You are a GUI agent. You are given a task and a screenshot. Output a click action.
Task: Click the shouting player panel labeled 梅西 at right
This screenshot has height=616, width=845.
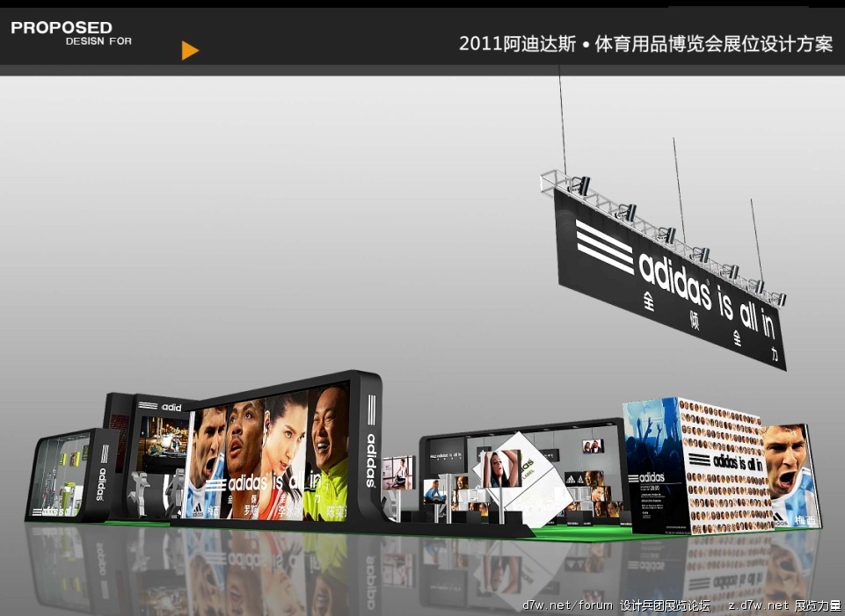[790, 476]
